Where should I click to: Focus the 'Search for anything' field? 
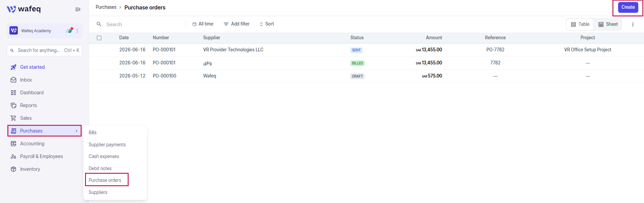[x=44, y=50]
